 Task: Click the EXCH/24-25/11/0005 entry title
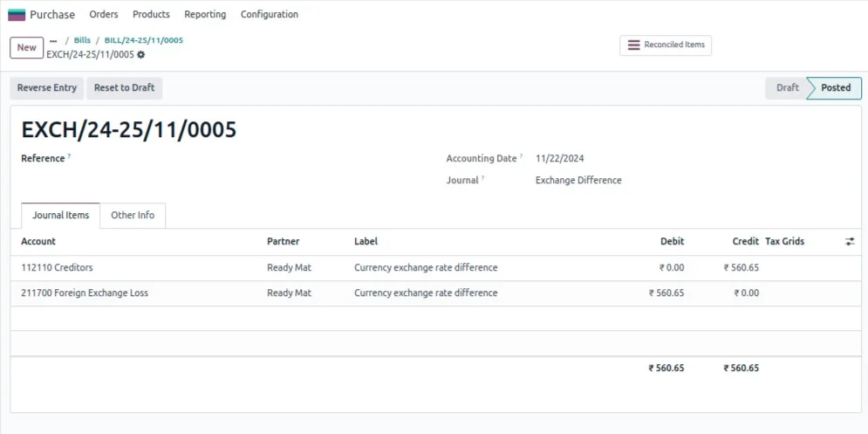[129, 130]
